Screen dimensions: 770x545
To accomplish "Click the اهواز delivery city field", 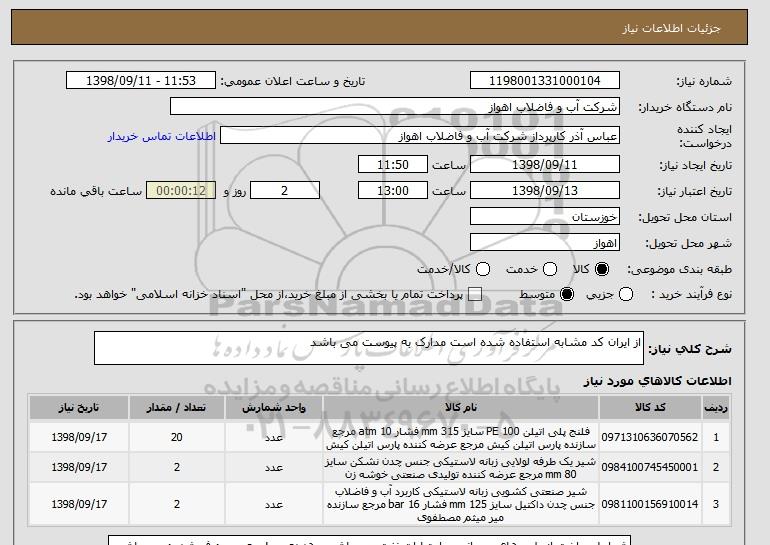I will (545, 243).
